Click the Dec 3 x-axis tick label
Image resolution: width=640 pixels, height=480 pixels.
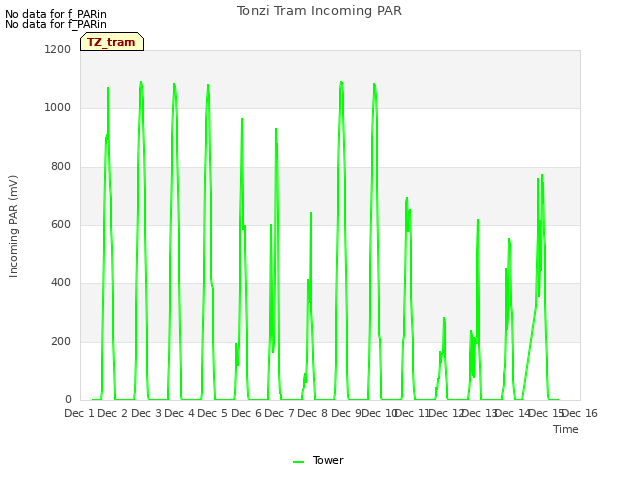click(x=146, y=413)
